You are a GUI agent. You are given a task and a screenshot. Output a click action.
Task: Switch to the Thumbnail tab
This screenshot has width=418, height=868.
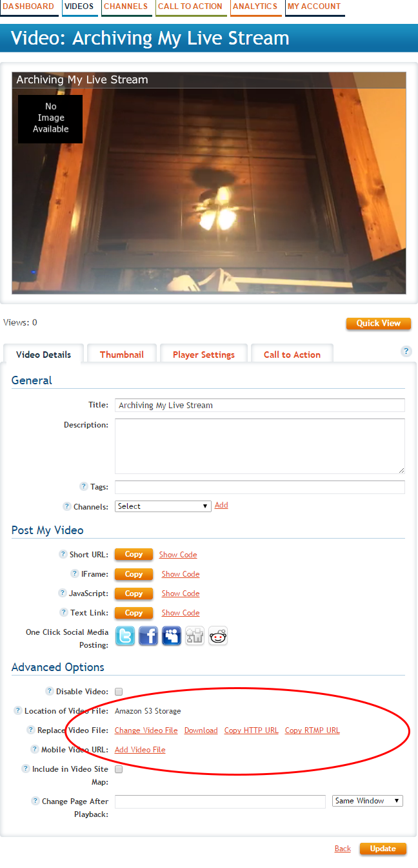(x=122, y=355)
